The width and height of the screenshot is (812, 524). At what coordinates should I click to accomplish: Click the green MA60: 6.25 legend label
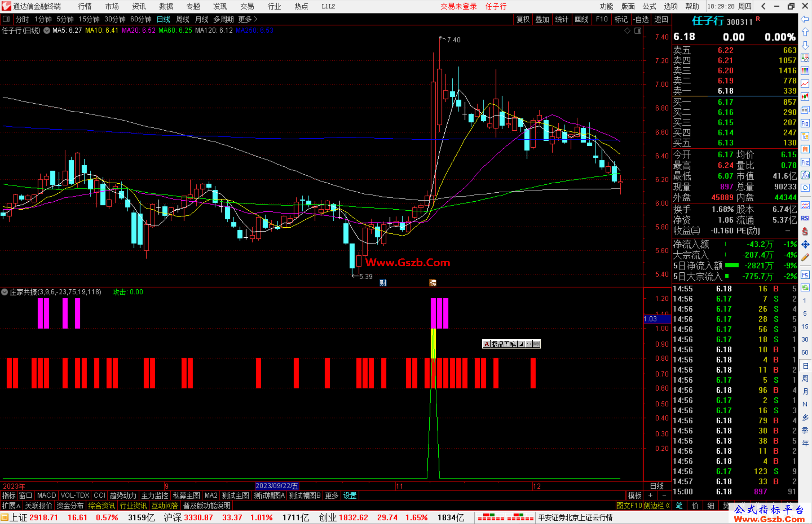coord(175,30)
